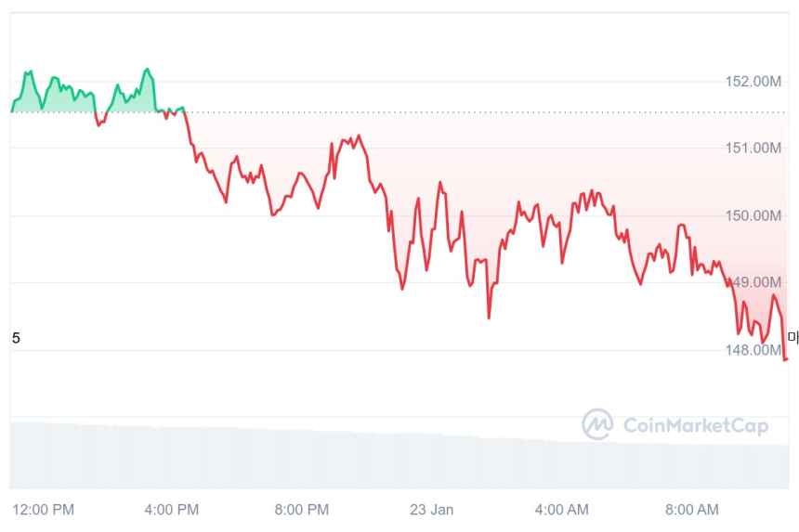Viewport: 799px width, 532px height.
Task: Click the 8:00 PM time label
Action: (x=303, y=510)
